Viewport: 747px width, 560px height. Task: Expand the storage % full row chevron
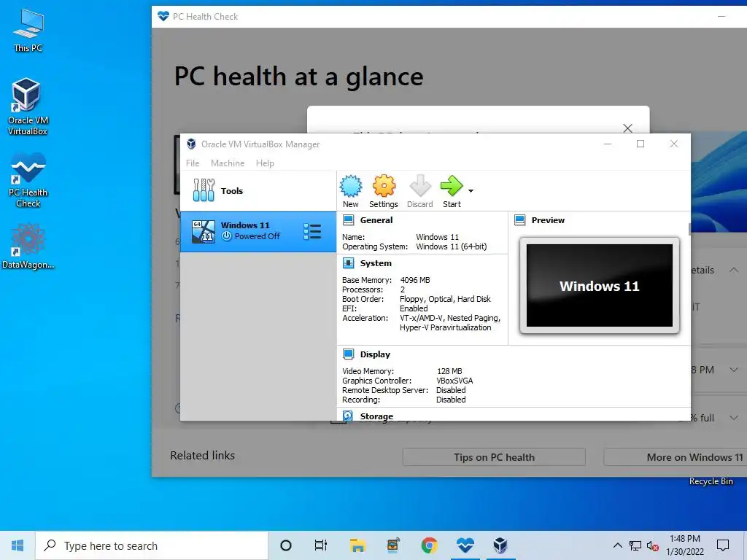point(734,418)
